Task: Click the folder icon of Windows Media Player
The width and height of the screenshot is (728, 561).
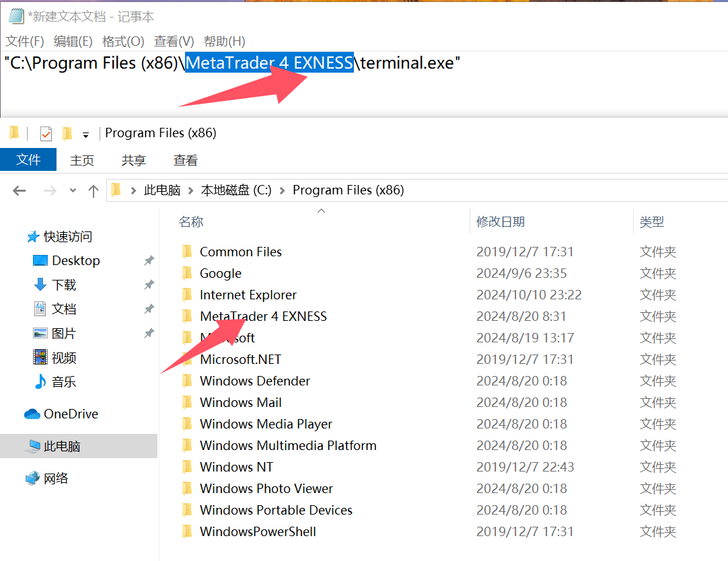Action: (x=187, y=424)
